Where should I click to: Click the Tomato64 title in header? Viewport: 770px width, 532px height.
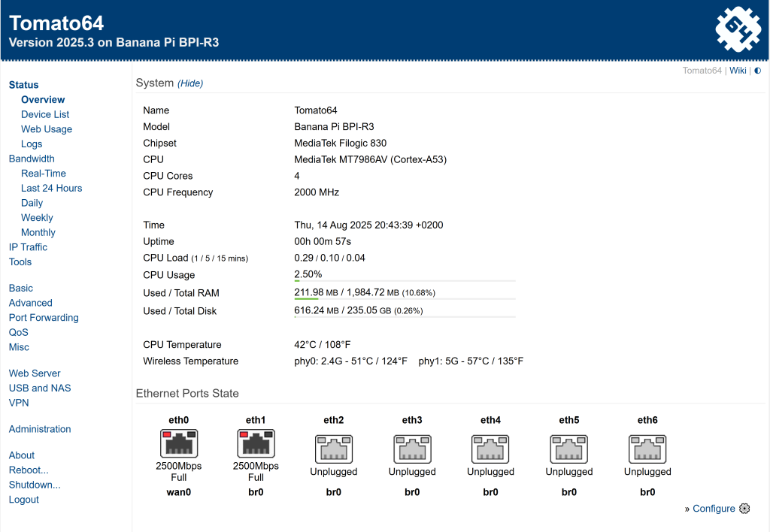point(56,23)
